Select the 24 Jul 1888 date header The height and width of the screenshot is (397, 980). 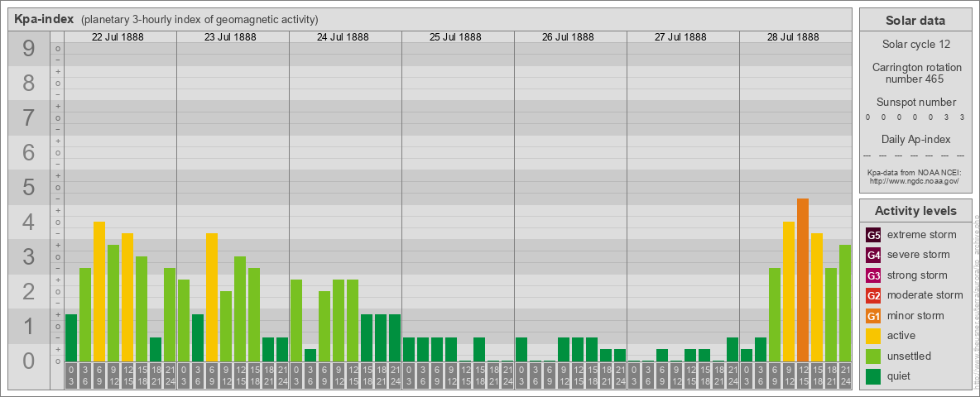click(x=343, y=37)
